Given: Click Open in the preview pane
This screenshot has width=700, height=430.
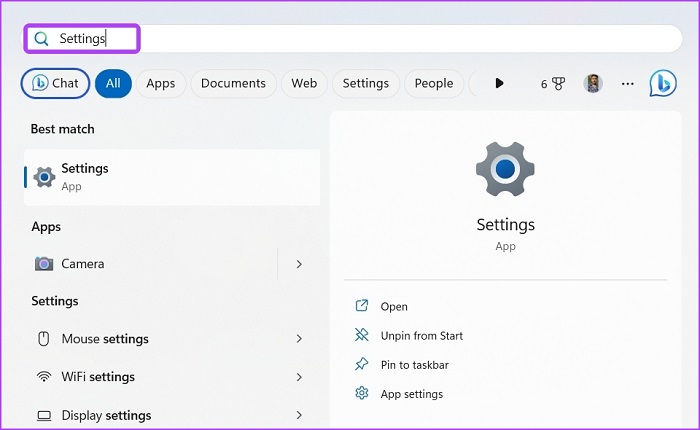Looking at the screenshot, I should pos(394,307).
